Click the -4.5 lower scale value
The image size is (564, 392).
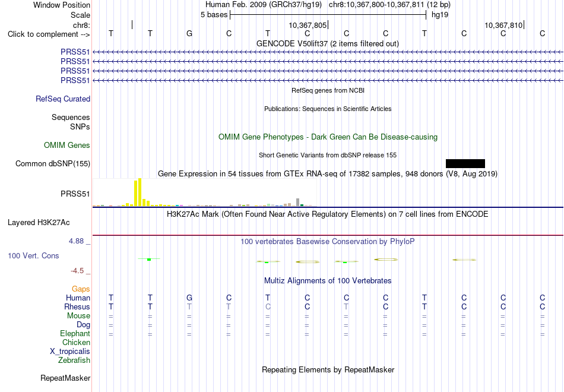(77, 271)
